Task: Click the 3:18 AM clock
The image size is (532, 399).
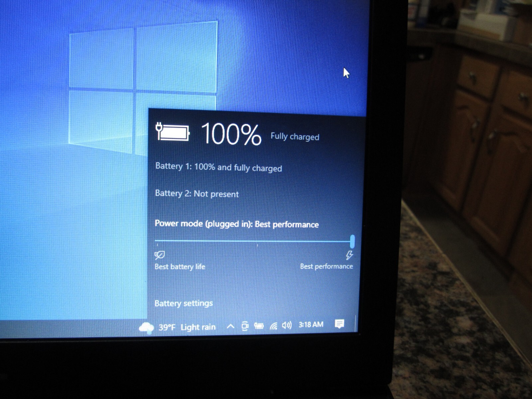Action: pos(311,324)
